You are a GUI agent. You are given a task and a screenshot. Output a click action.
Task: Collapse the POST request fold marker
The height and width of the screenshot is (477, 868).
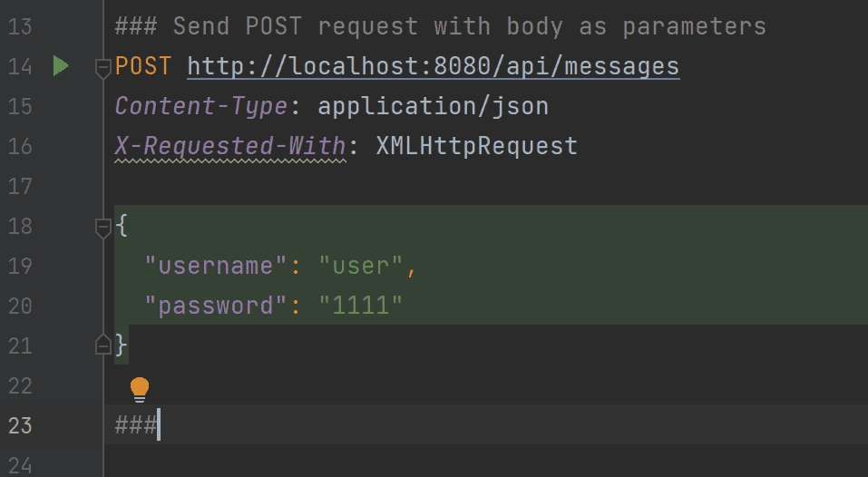103,69
